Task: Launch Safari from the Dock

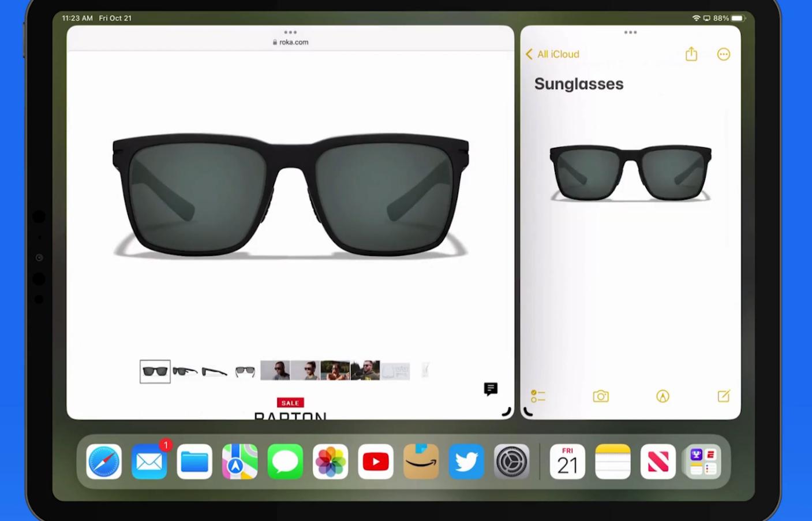Action: [x=103, y=461]
